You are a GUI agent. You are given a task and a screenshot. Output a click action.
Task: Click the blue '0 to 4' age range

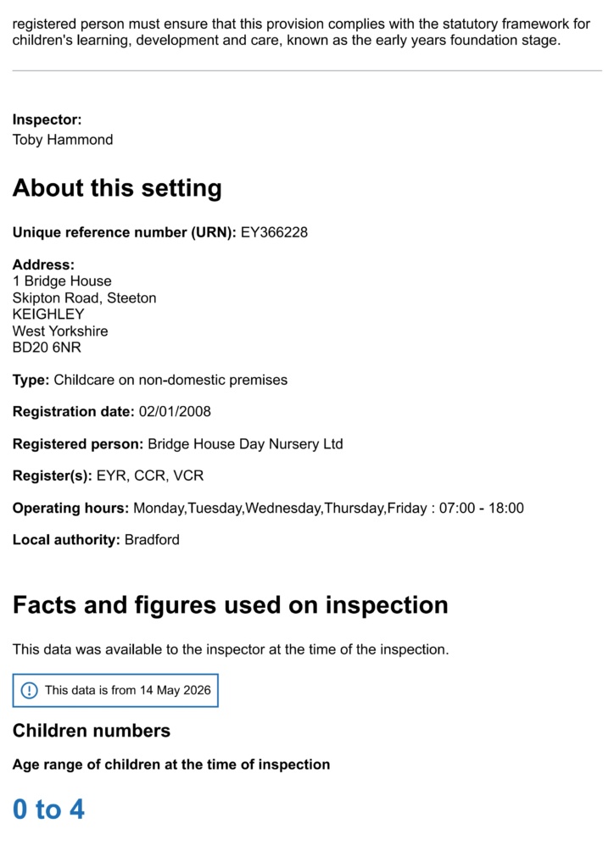(48, 810)
